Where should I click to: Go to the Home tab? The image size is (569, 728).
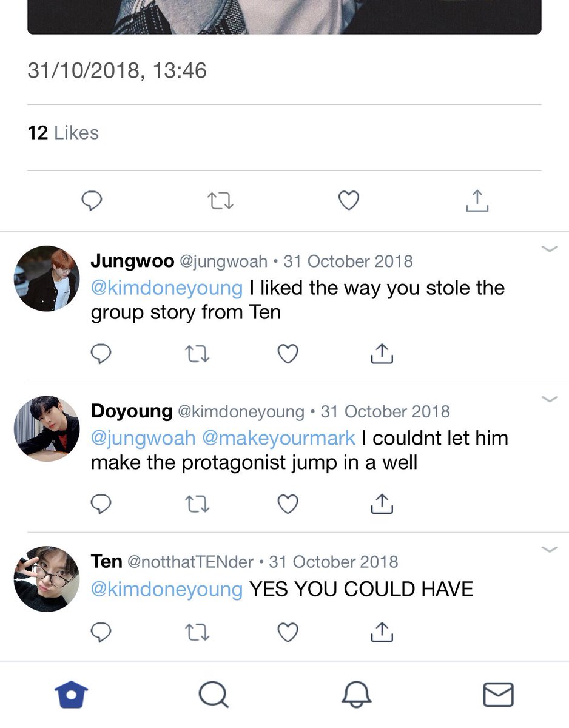click(x=72, y=695)
